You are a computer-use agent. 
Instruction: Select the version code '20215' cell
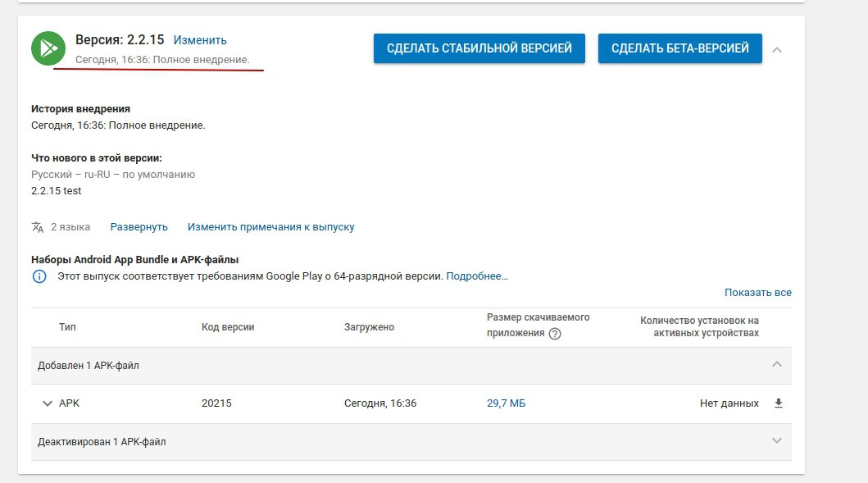pos(216,403)
